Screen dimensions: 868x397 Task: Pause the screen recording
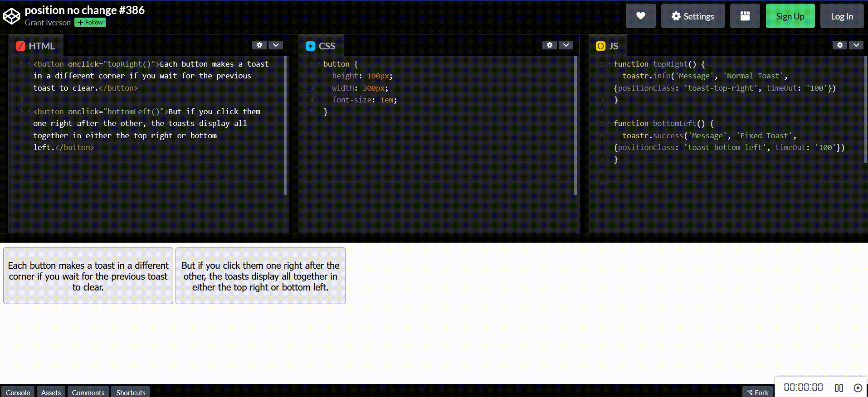pos(839,388)
